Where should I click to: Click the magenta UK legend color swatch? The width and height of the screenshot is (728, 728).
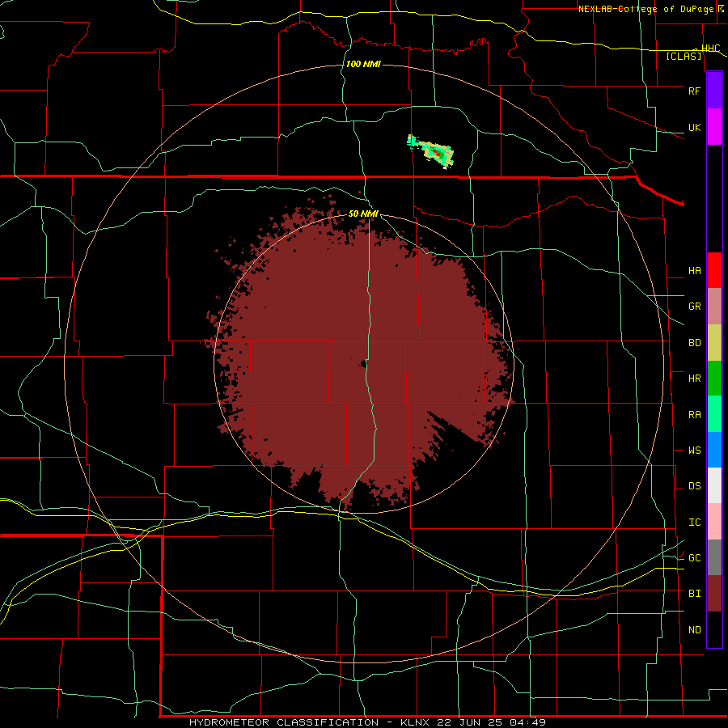pyautogui.click(x=714, y=127)
